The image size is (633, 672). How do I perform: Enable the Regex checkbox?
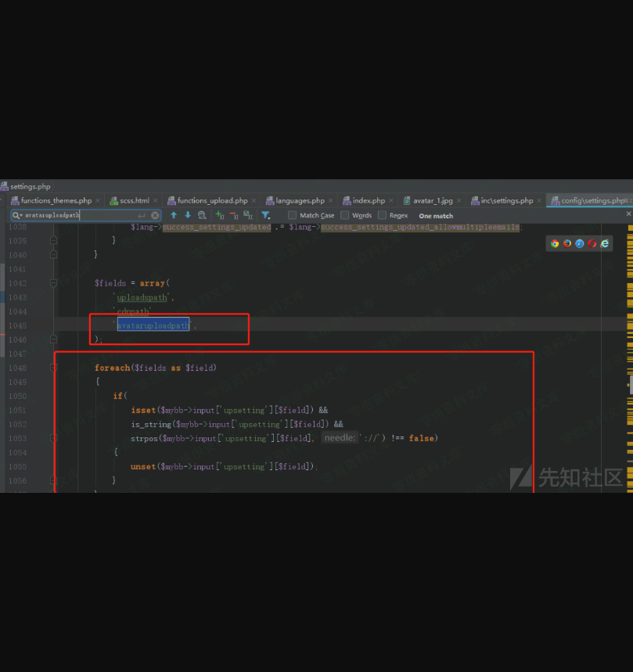[x=382, y=215]
